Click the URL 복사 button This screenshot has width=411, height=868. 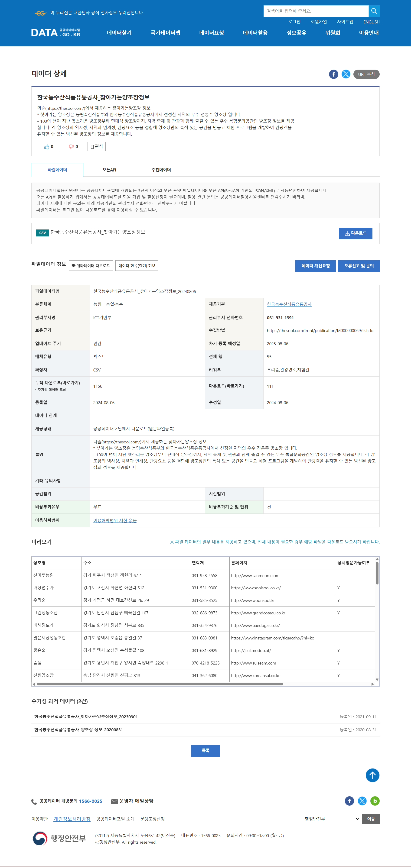click(366, 74)
